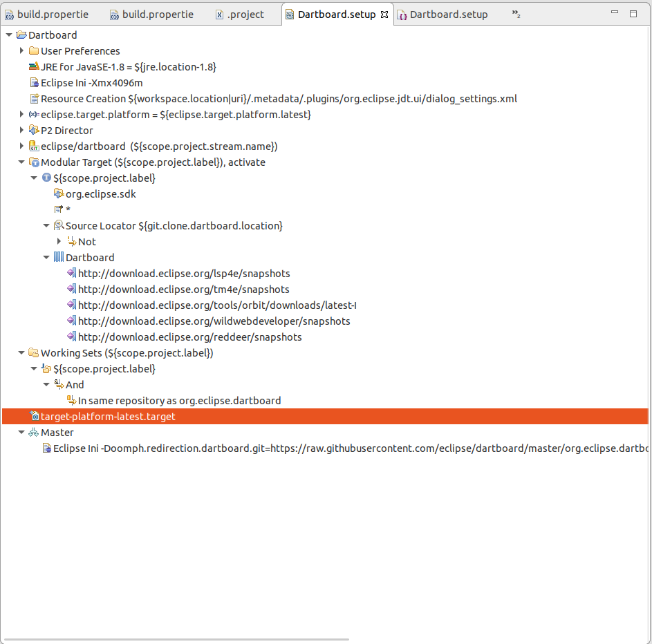Click the asterisk requirement icon

[59, 209]
